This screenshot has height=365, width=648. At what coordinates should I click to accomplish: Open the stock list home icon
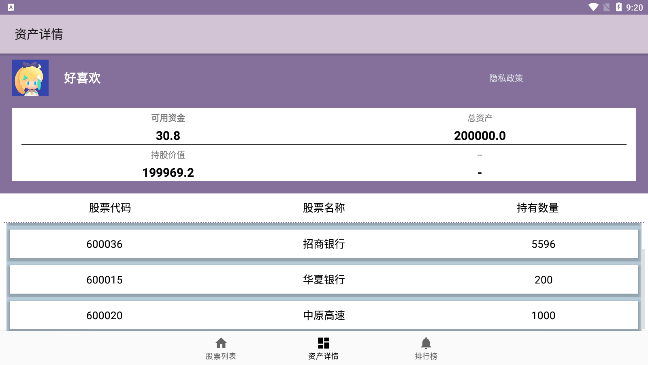coord(221,343)
